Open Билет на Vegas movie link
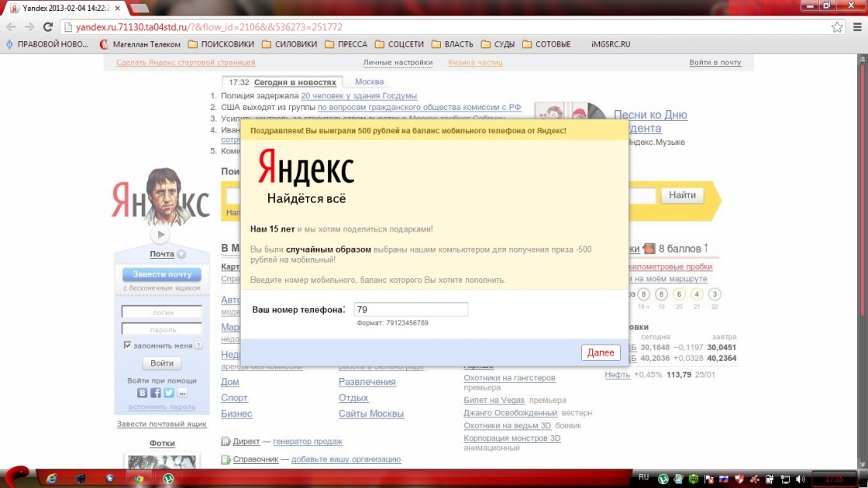Viewport: 868px width, 488px height. 494,400
